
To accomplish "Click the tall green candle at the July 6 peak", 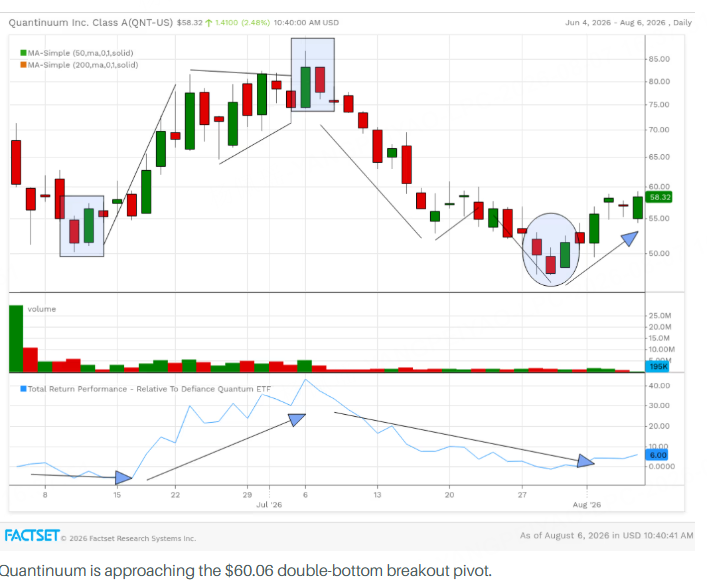I will (x=305, y=87).
